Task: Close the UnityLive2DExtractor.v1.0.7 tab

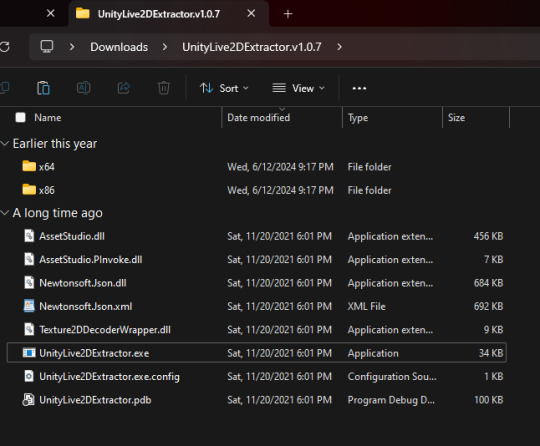Action: [x=251, y=13]
